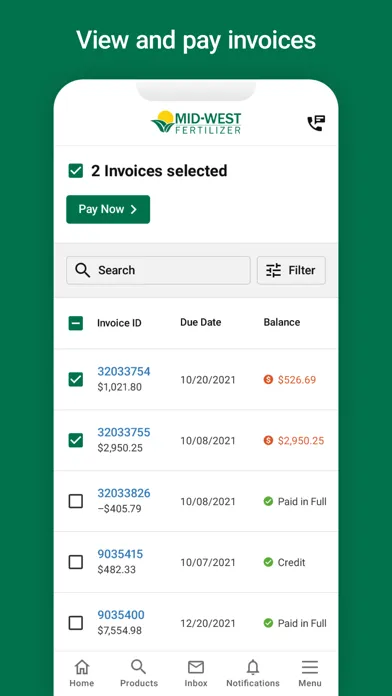Click the Due Date column header

pyautogui.click(x=201, y=322)
